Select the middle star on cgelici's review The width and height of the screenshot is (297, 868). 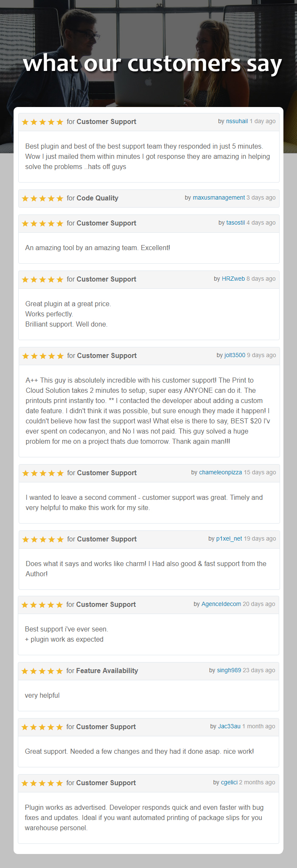tap(42, 783)
